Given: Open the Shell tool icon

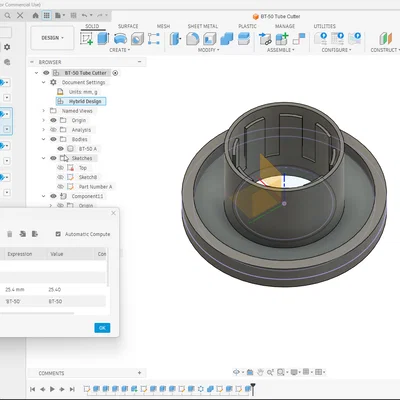Looking at the screenshot, I should 209,39.
